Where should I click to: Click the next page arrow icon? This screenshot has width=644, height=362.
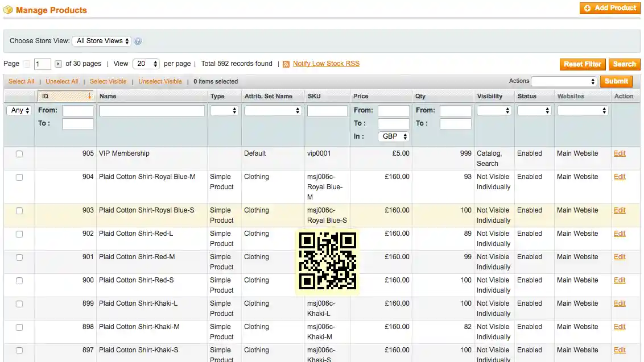59,64
